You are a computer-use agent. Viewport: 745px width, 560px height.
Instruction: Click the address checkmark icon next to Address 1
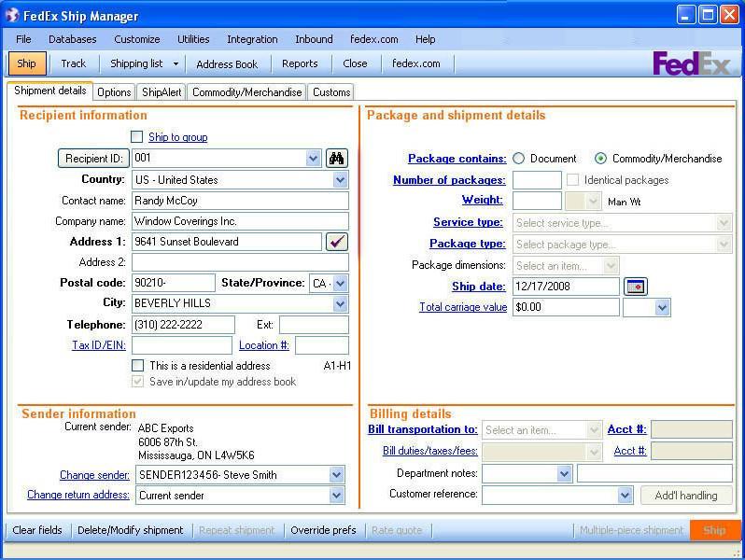tap(336, 242)
